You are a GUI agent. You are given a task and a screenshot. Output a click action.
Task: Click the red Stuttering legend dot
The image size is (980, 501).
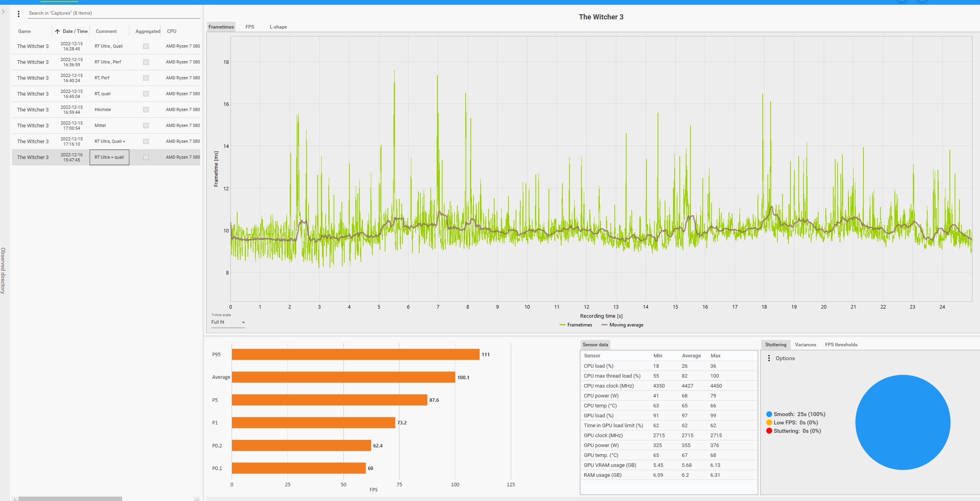click(769, 431)
